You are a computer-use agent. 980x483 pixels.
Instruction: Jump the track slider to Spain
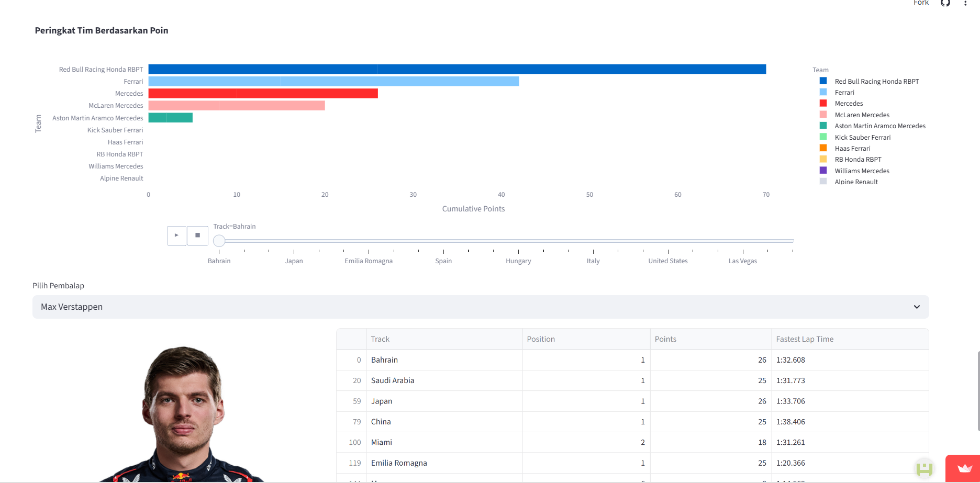tap(443, 261)
